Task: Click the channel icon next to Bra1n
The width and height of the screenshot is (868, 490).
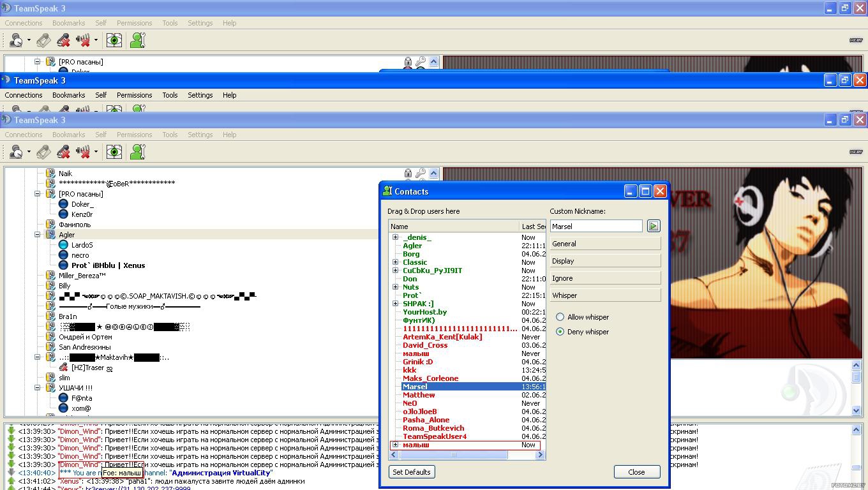Action: click(x=50, y=316)
